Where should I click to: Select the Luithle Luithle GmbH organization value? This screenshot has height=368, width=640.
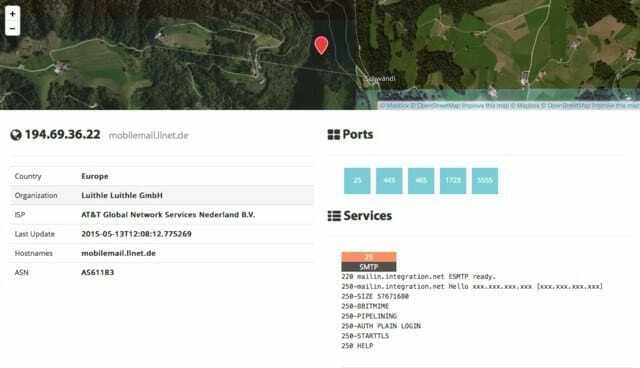(x=122, y=195)
